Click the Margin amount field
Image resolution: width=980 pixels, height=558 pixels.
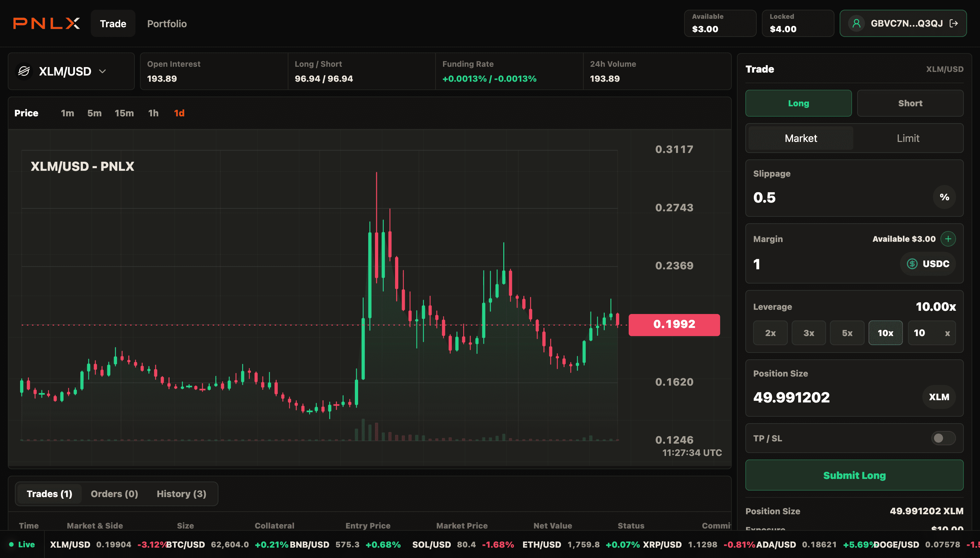[x=824, y=264]
